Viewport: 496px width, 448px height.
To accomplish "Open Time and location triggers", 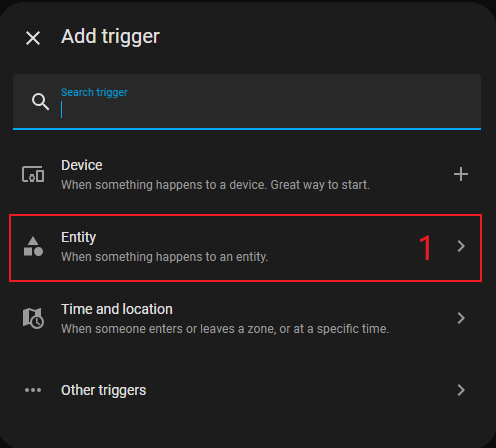I will [x=247, y=318].
